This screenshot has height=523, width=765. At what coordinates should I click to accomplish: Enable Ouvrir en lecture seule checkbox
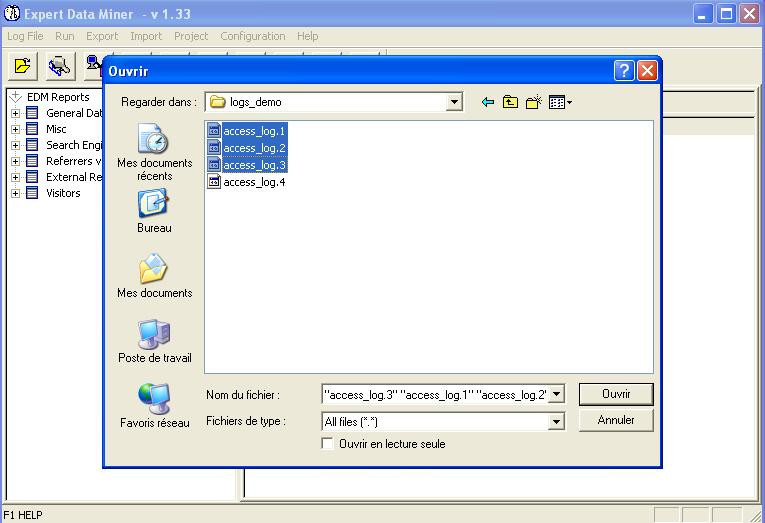tap(327, 443)
